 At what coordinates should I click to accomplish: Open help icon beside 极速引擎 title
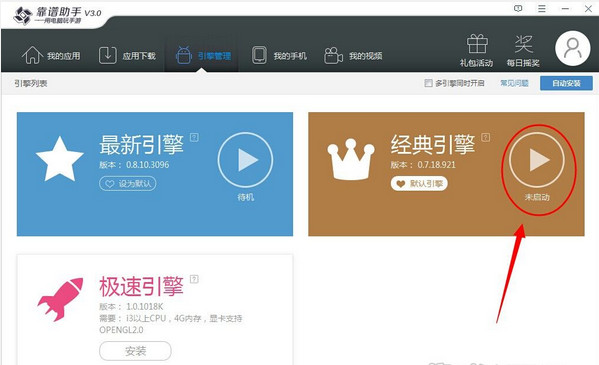pyautogui.click(x=194, y=279)
